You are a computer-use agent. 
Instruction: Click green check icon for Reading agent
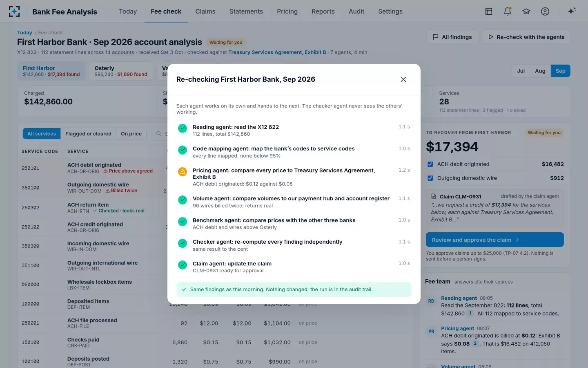pyautogui.click(x=183, y=128)
